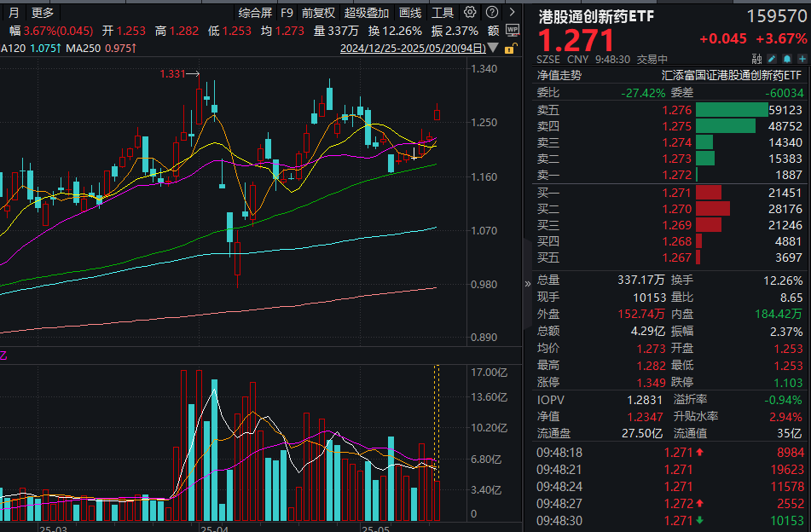Open settings via the gear icon

(x=469, y=12)
